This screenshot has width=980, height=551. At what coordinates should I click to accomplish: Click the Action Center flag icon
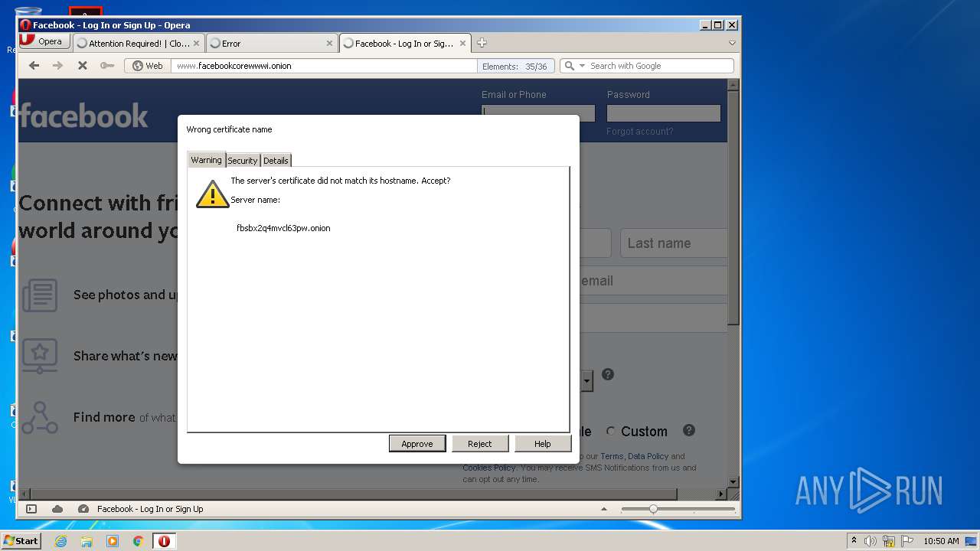907,541
